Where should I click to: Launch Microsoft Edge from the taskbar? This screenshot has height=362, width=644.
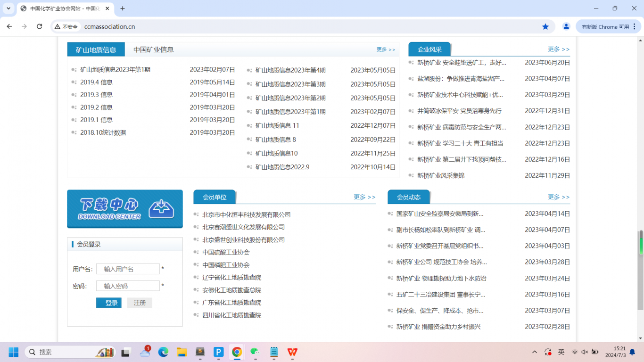point(163,352)
